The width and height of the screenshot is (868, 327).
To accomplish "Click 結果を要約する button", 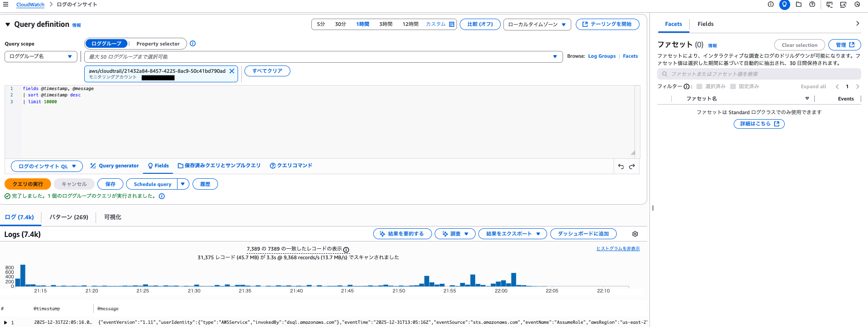I will (402, 234).
